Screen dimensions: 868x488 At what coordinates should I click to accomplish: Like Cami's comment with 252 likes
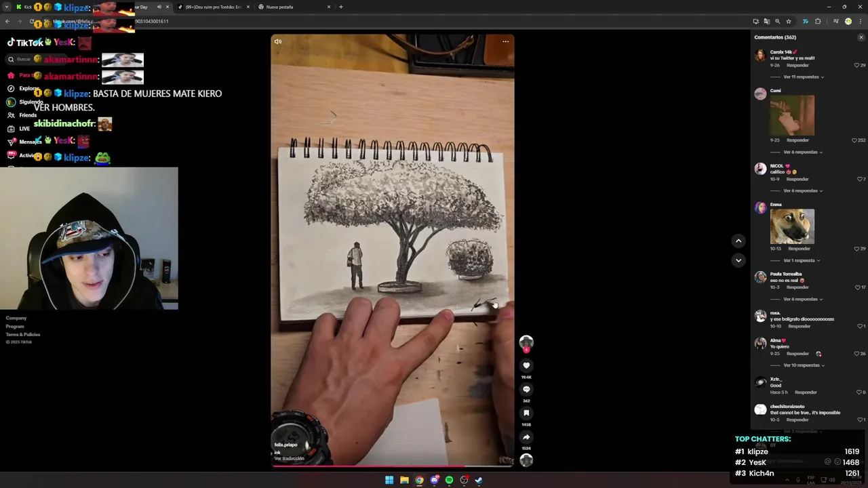[854, 140]
